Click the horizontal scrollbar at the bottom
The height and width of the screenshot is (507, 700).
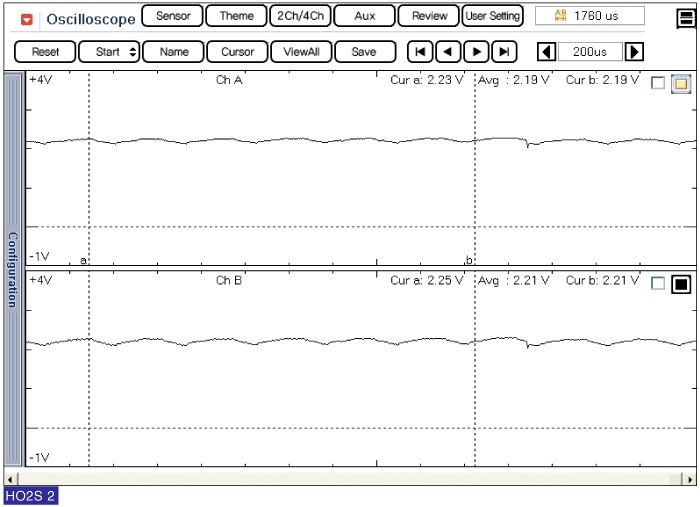coord(350,478)
